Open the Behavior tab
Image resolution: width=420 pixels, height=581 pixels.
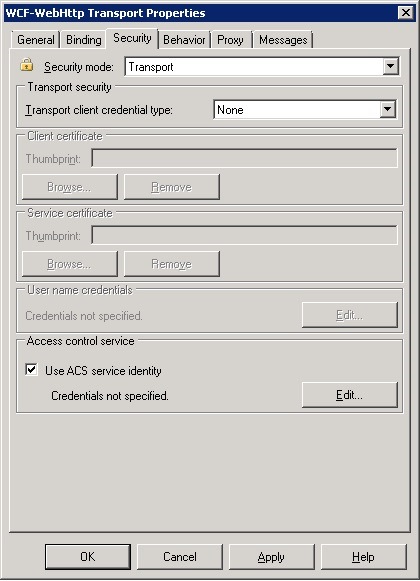(184, 40)
